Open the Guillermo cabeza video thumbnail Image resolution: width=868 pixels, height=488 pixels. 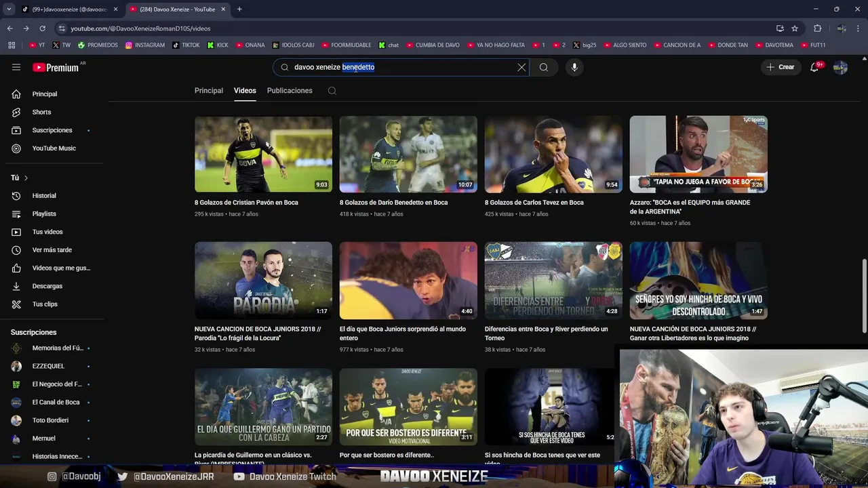263,407
